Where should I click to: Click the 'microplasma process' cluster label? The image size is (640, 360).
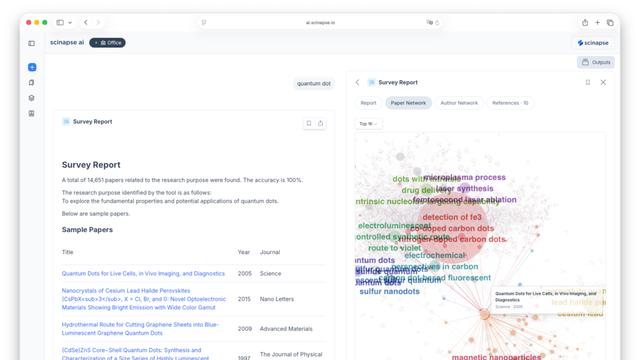tap(464, 177)
